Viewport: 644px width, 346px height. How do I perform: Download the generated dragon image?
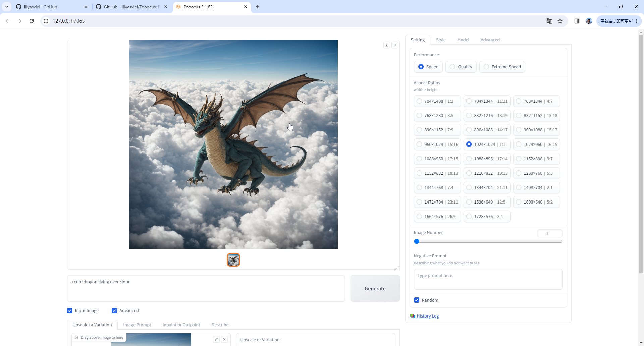pos(387,45)
